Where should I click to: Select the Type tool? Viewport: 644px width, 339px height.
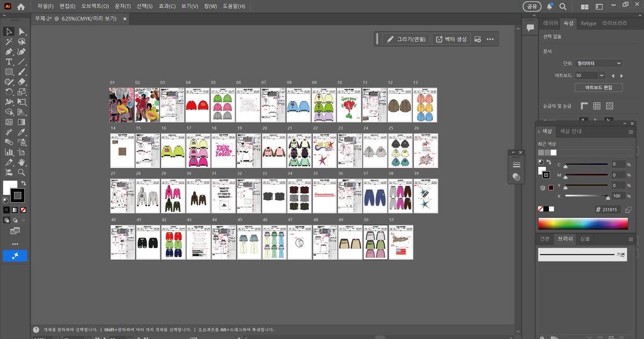point(9,62)
